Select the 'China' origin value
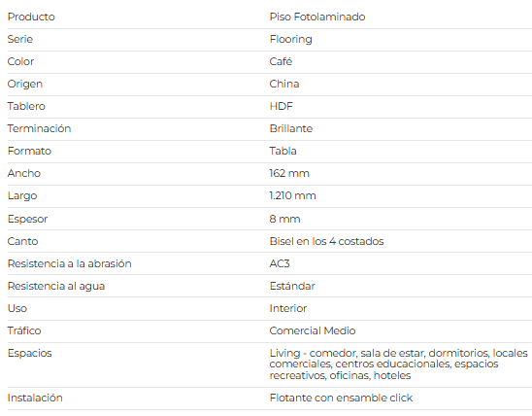The width and height of the screenshot is (532, 416). (284, 84)
